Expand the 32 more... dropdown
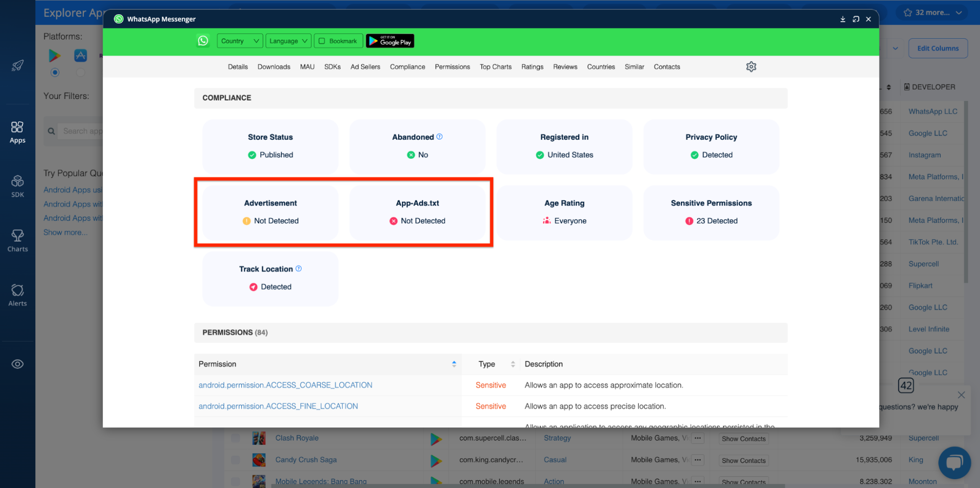Image resolution: width=980 pixels, height=488 pixels. [932, 12]
